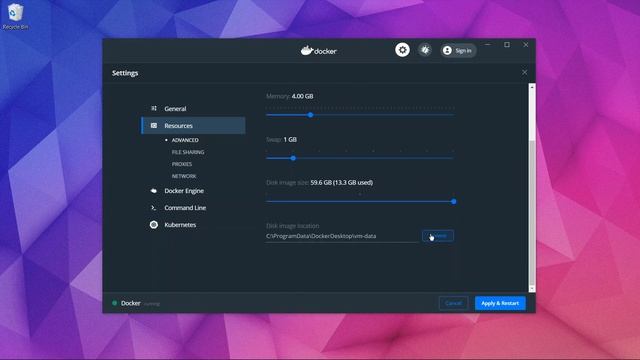The width and height of the screenshot is (640, 360).
Task: Click the Command Line prompt icon
Action: pos(153,208)
